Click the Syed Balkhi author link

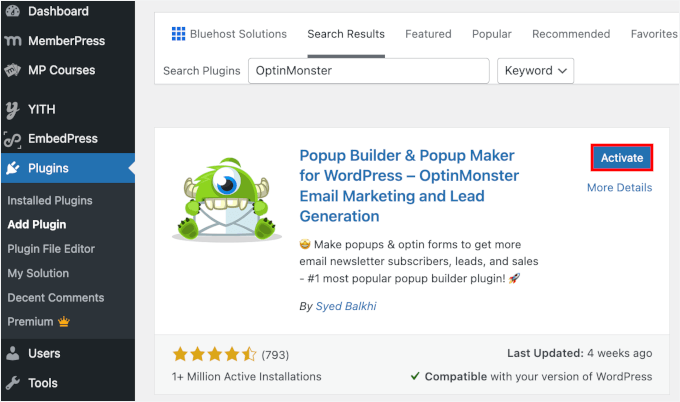(348, 306)
